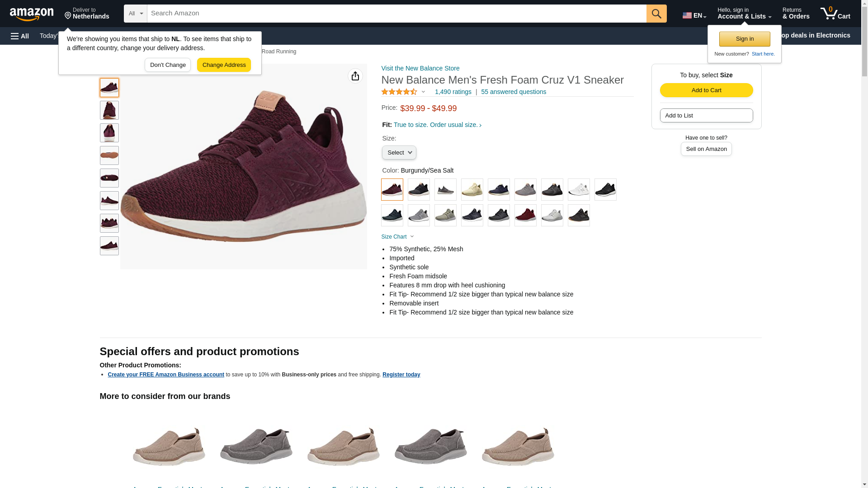Open the All hamburger menu
The width and height of the screenshot is (868, 488).
(20, 36)
